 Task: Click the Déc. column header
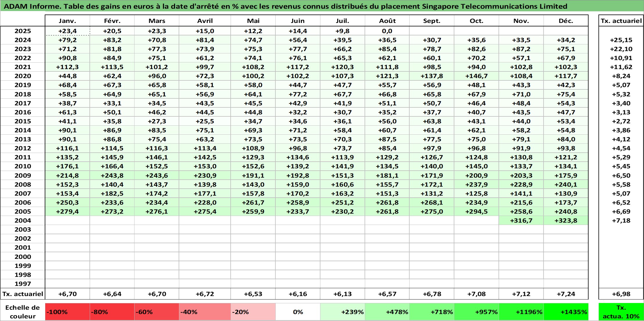point(566,21)
